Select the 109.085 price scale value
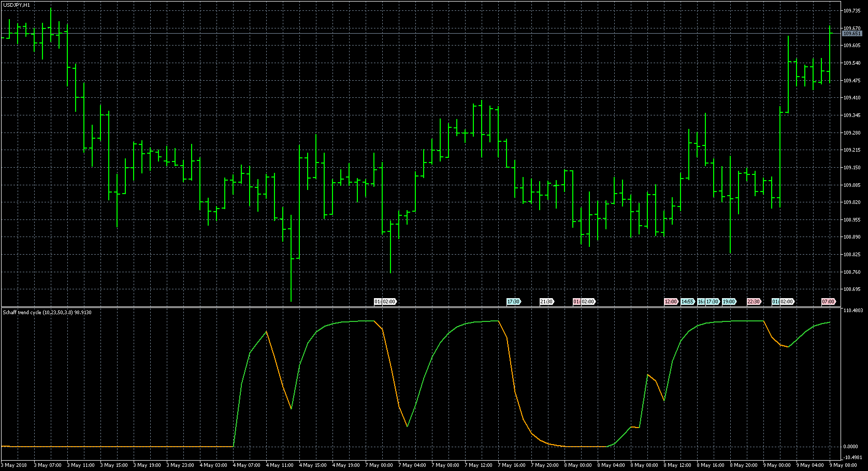Viewport: 868px width, 471px height. [852, 185]
